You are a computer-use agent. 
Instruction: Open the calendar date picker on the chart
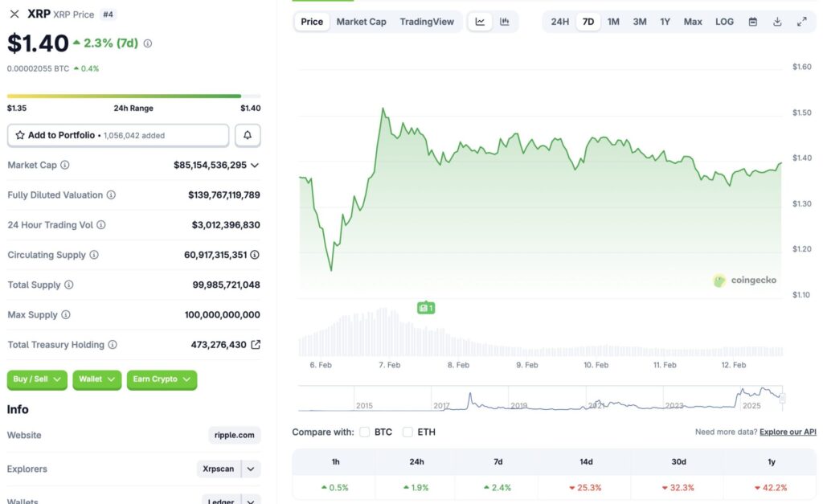(752, 22)
